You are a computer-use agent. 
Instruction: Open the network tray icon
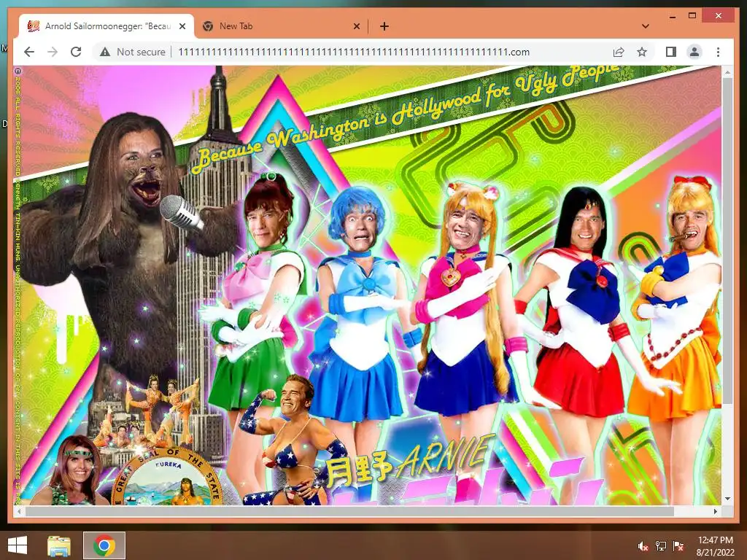pos(661,546)
